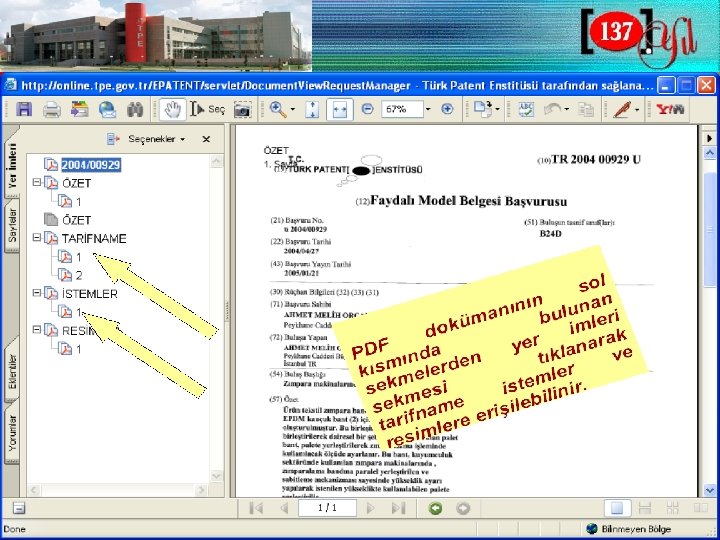Go to next page button
Viewport: 720px width, 540px height.
point(371,508)
